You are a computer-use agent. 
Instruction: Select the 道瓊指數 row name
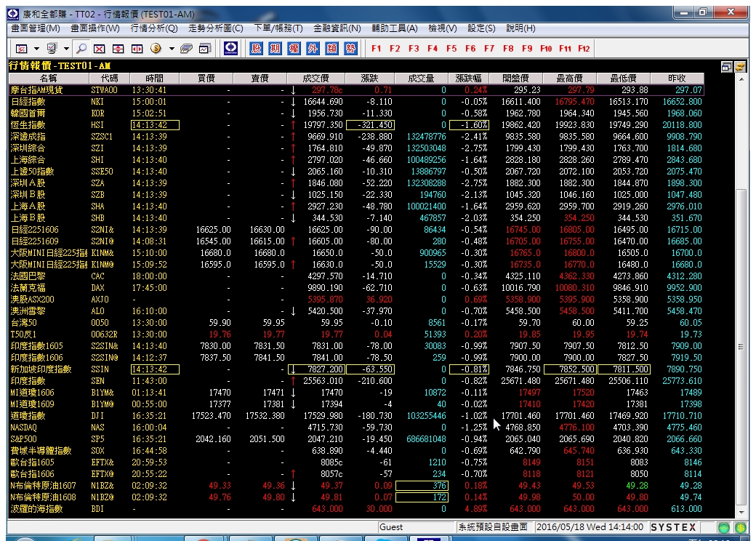(x=28, y=416)
